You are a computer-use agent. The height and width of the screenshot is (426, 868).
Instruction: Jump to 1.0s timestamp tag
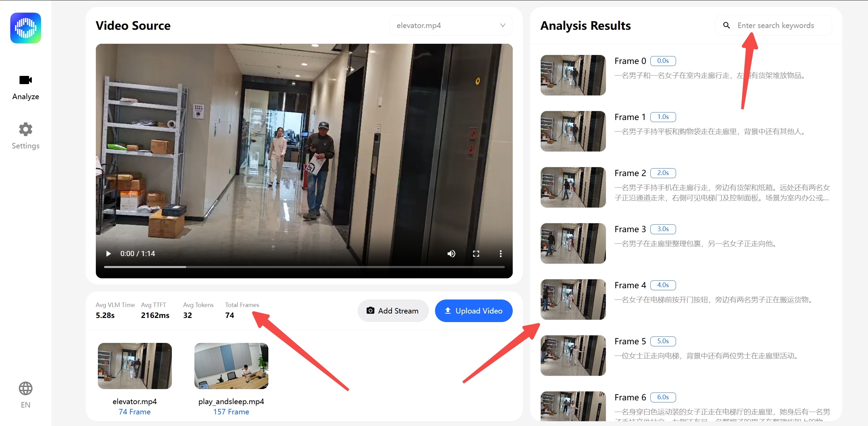[663, 117]
